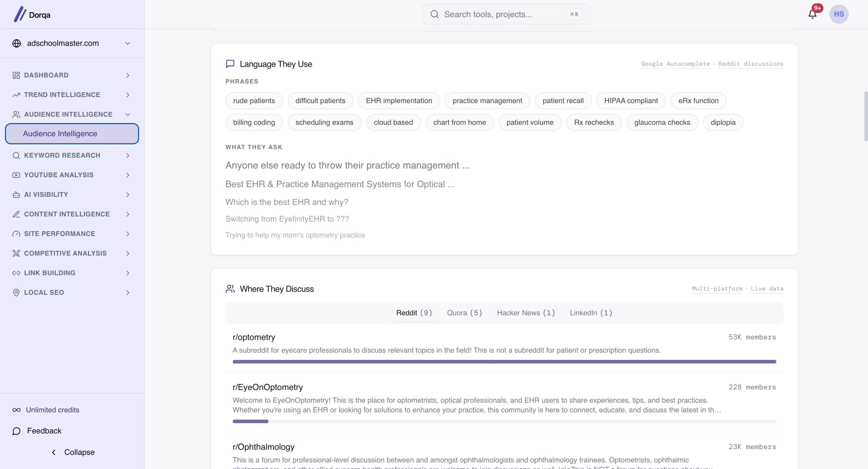868x469 pixels.
Task: Expand the Keyword Research chevron
Action: 128,155
